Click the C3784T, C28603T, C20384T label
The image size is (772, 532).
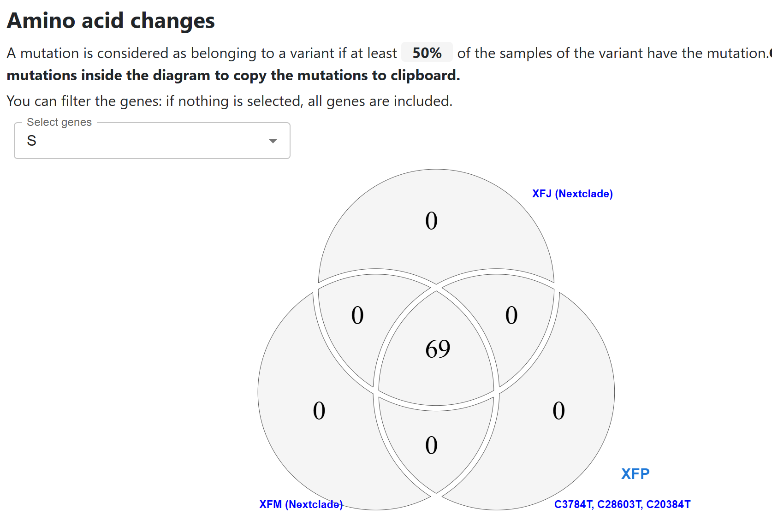pos(622,504)
